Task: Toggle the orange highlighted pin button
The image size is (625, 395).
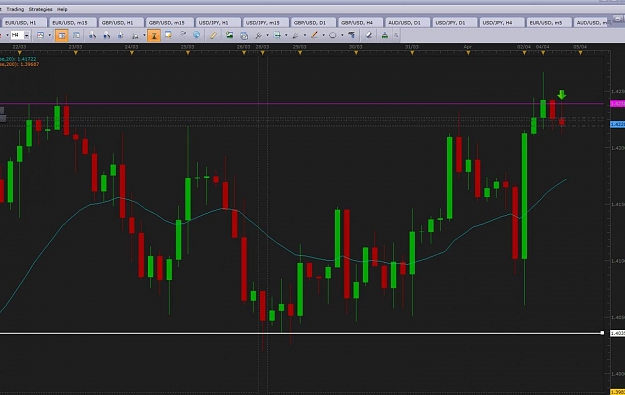Action: [154, 35]
